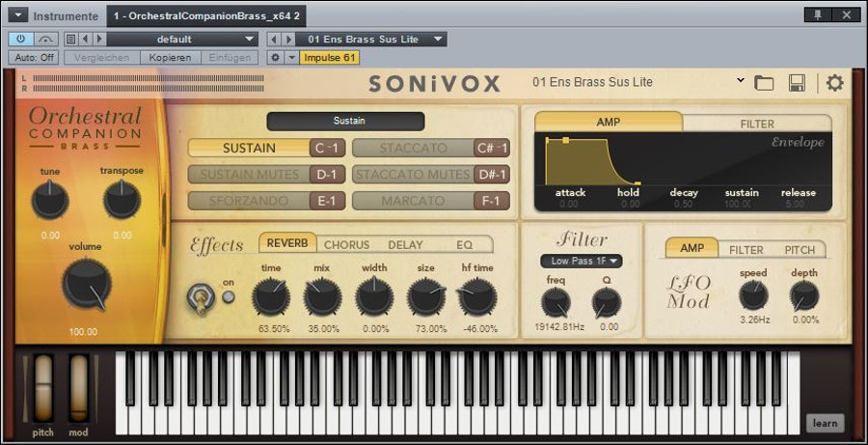The height and width of the screenshot is (445, 868).
Task: Expand the arrow beside Impulse 61
Action: 291,57
